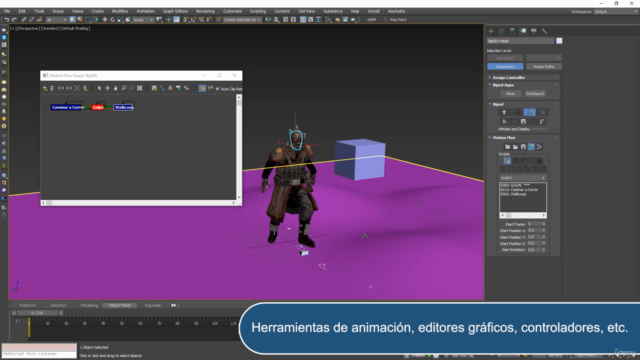Expand the Modes and Display section
Viewport: 640px width, 360px height.
(x=514, y=129)
